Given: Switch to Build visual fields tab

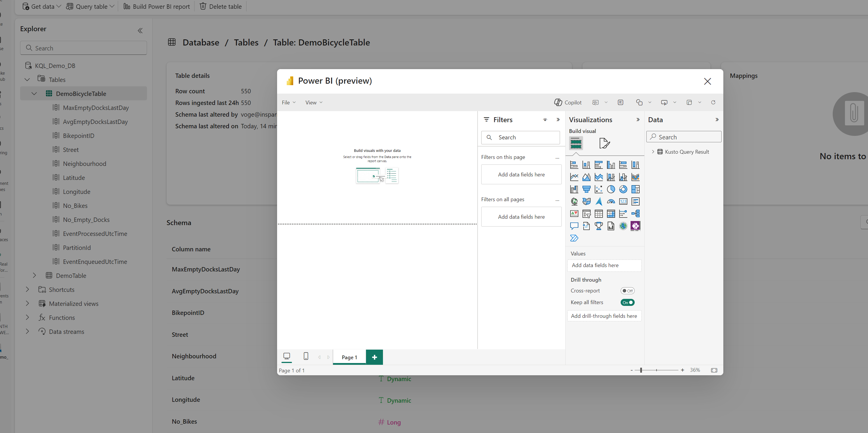Looking at the screenshot, I should 576,143.
